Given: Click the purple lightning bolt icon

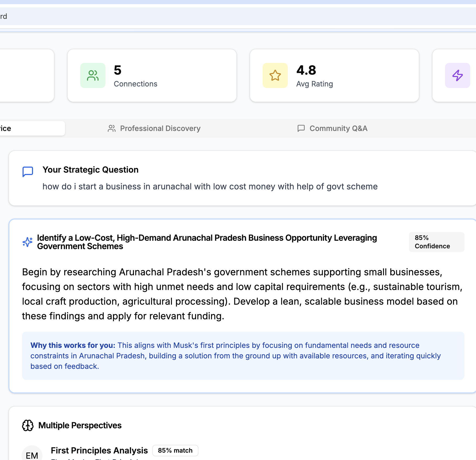Looking at the screenshot, I should tap(458, 75).
